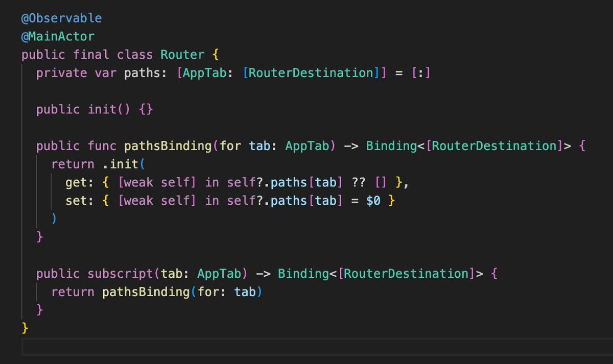Click the @MainActor attribute
Screen dimensions: 613x364
pyautogui.click(x=58, y=36)
